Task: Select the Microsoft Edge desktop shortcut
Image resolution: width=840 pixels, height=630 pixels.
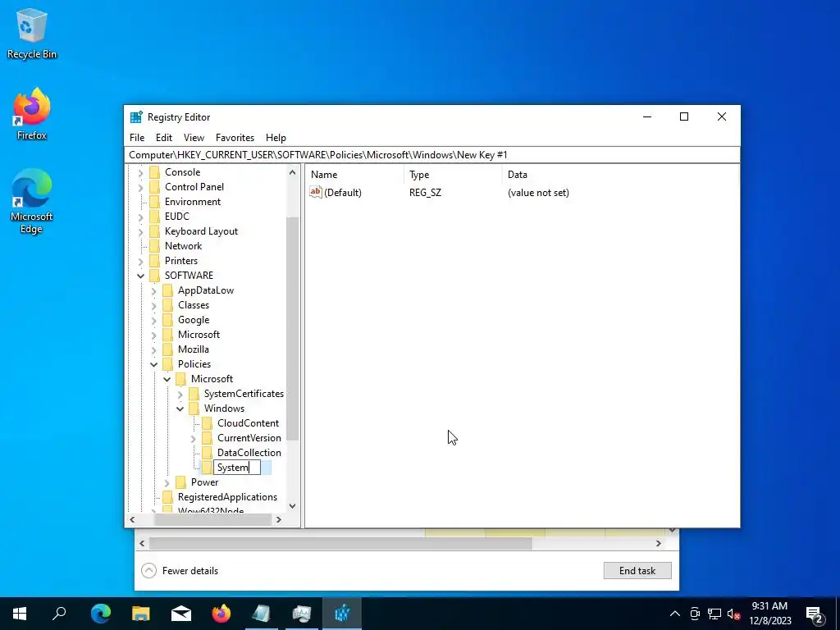Action: pos(32,202)
